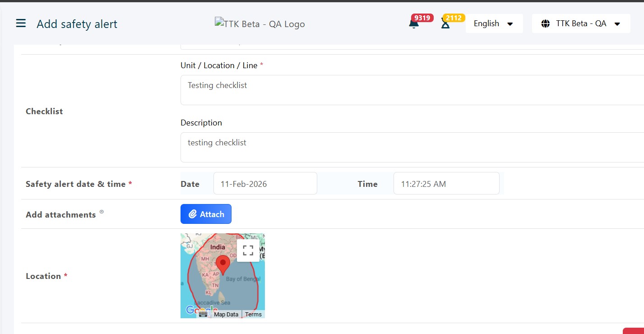Open the TTK Beta - QA site dropdown

pos(581,23)
